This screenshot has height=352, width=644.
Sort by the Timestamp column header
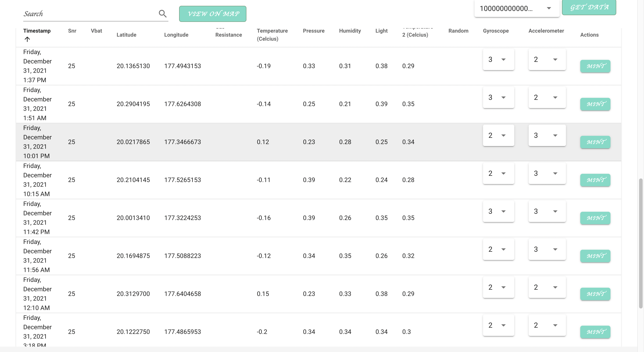[x=37, y=31]
